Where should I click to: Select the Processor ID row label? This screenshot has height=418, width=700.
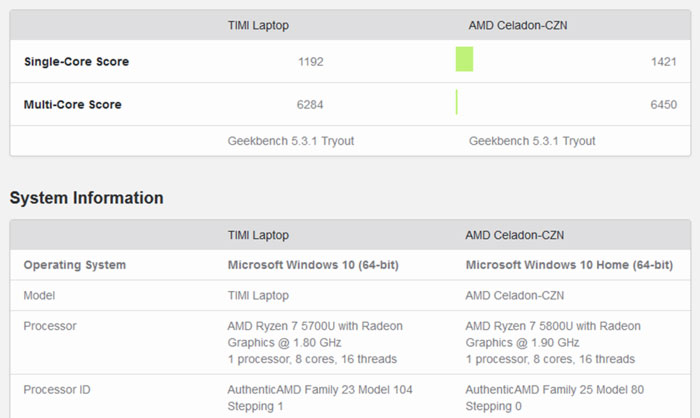pyautogui.click(x=57, y=390)
